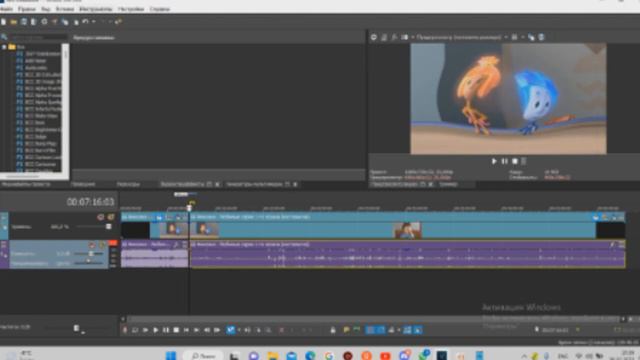Switch to the Генераторы мультимедиа tab
This screenshot has width=640, height=360.
[x=254, y=184]
